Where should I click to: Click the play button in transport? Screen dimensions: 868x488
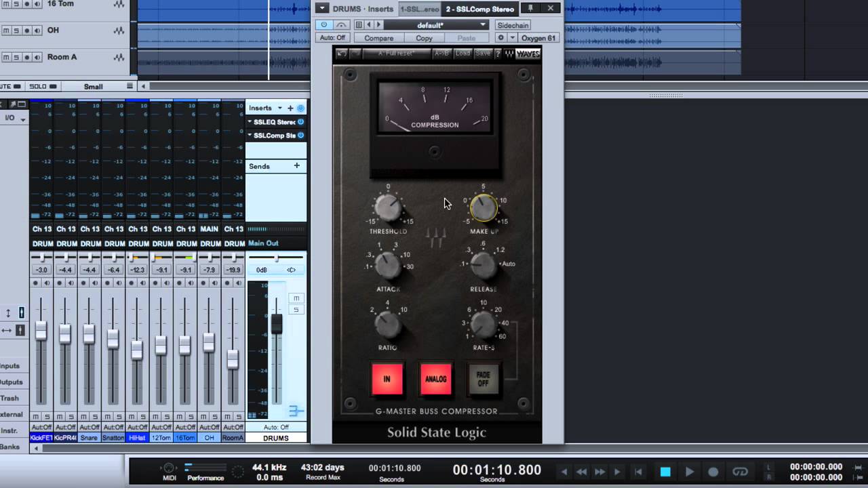[690, 472]
